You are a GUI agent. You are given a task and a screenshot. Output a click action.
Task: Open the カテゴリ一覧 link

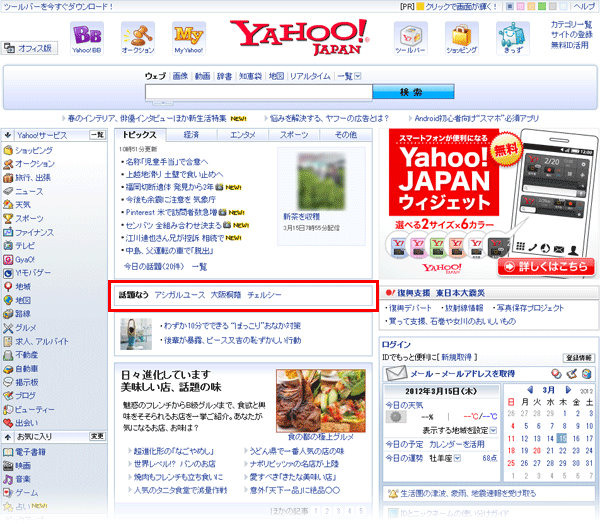coord(571,24)
